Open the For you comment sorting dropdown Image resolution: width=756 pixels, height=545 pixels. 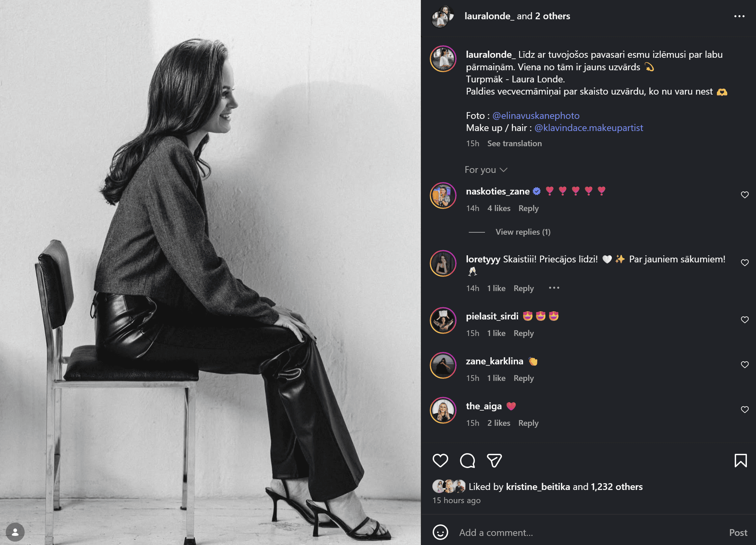click(x=486, y=170)
